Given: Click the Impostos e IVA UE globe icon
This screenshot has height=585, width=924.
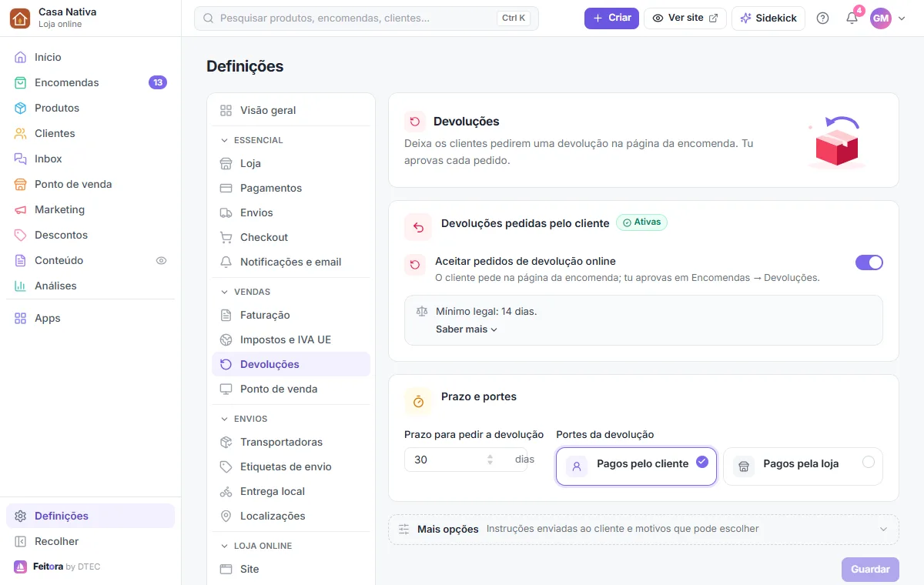Looking at the screenshot, I should [226, 339].
